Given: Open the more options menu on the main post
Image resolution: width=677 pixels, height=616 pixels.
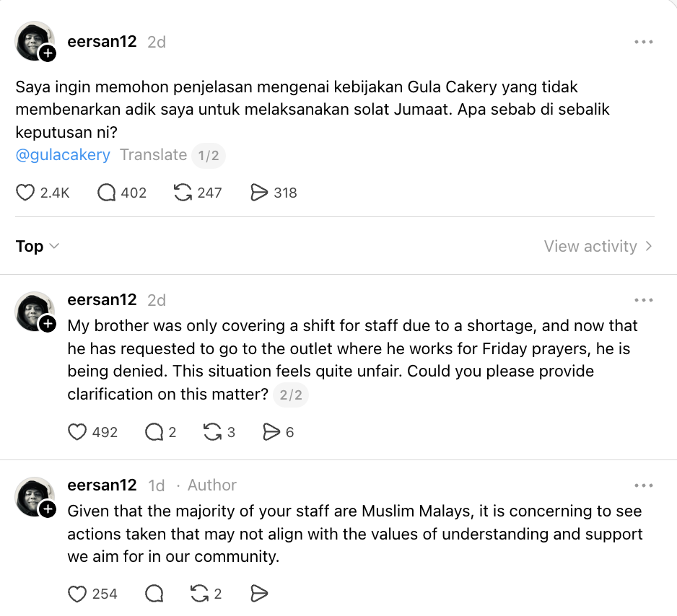Looking at the screenshot, I should (643, 42).
